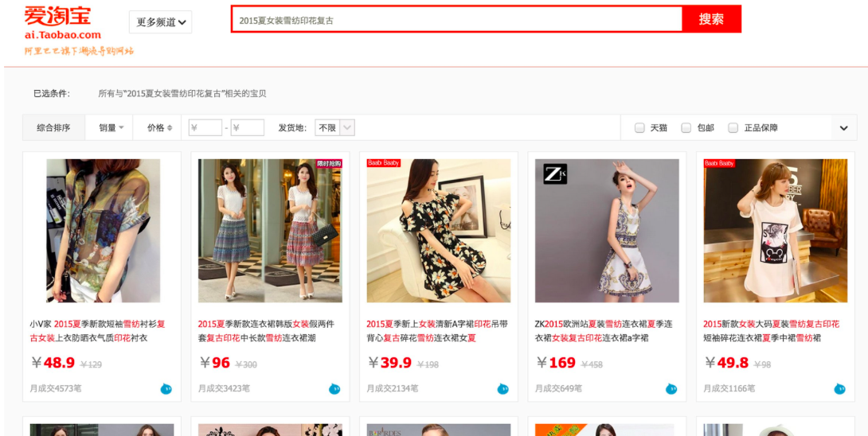
Task: Click the 所有与"2015夏女装雪纺印花复古"相关的宝贝 text
Action: pyautogui.click(x=182, y=94)
